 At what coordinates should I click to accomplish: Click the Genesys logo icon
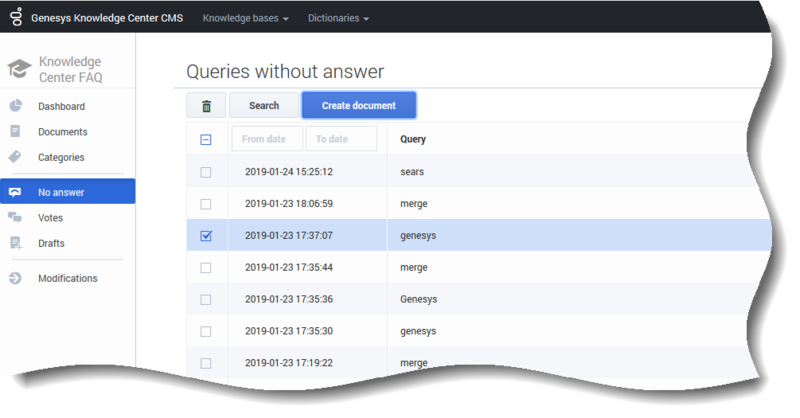coord(16,18)
